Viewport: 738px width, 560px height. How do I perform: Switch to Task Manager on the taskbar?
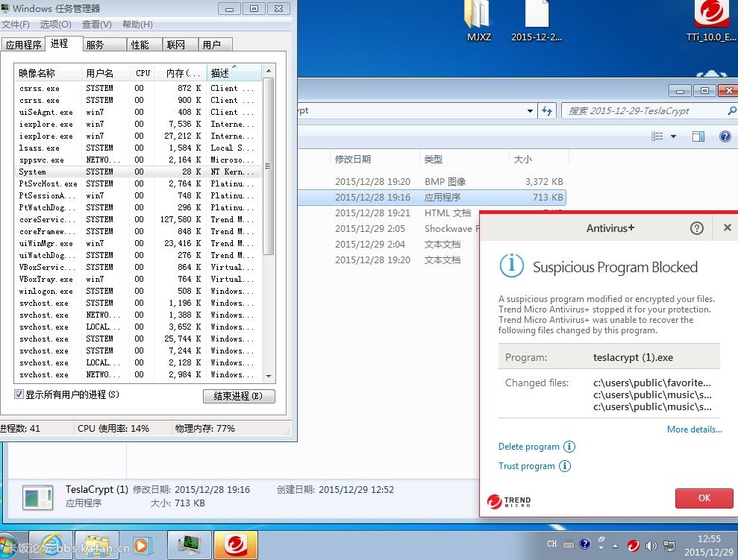tap(190, 545)
